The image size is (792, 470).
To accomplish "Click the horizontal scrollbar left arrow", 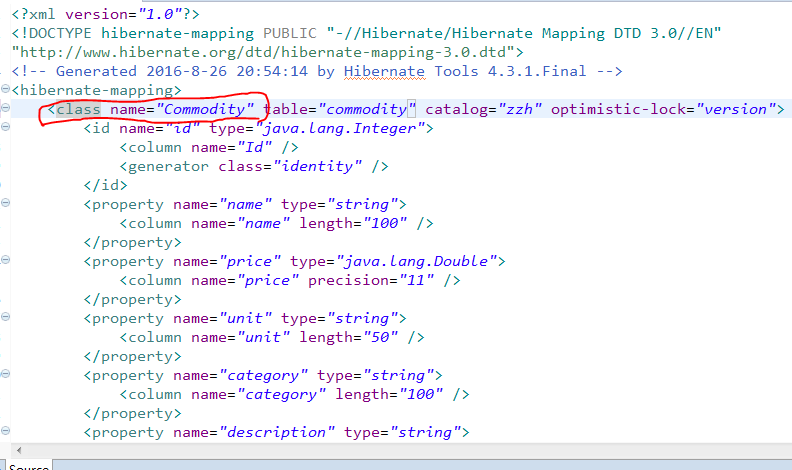I will point(19,450).
